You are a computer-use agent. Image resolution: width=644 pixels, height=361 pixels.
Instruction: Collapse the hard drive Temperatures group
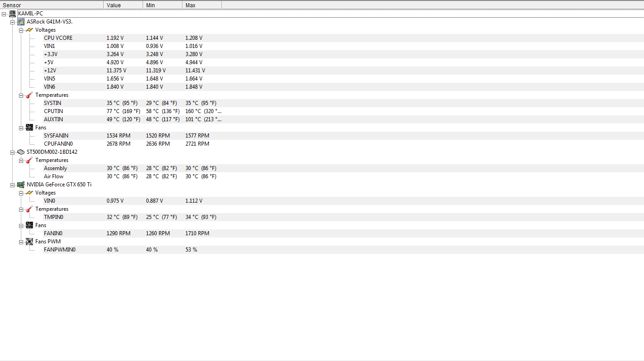21,160
